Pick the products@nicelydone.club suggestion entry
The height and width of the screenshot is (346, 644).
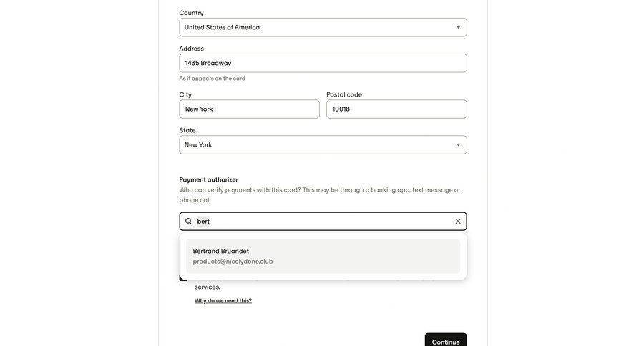233,262
